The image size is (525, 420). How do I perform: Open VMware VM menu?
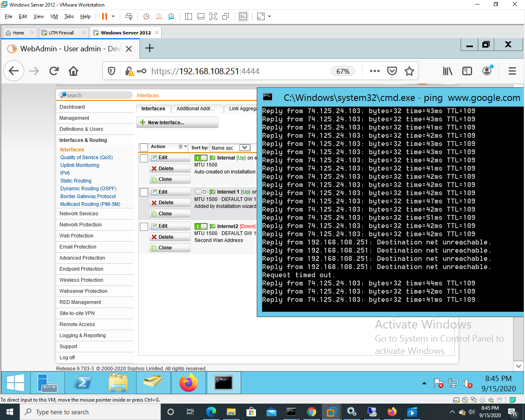[x=54, y=16]
